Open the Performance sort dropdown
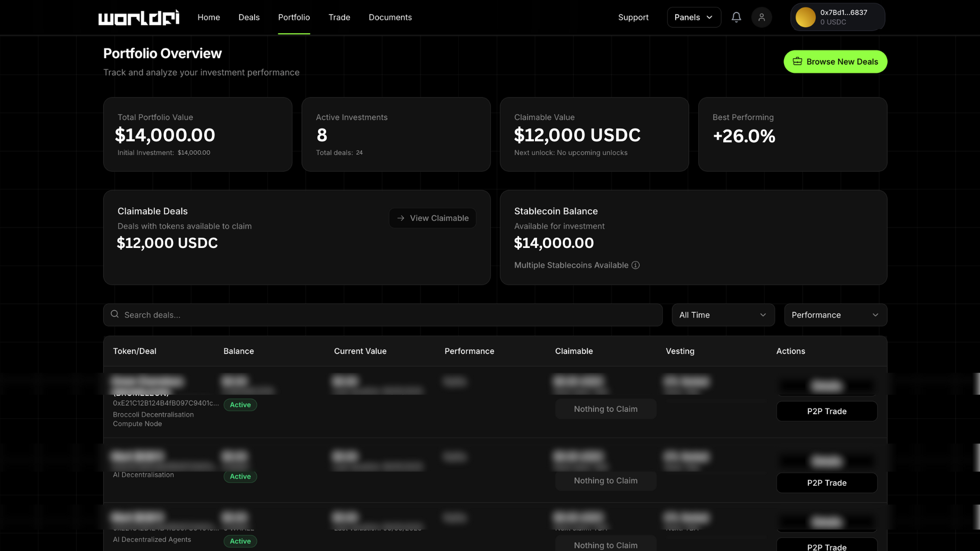Screen dimensions: 980x551 point(835,315)
